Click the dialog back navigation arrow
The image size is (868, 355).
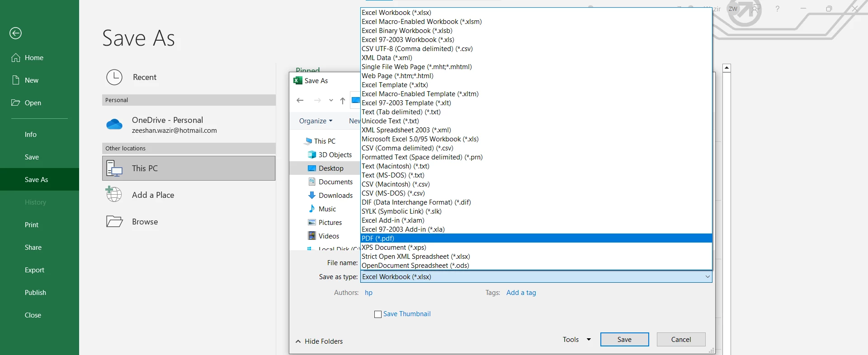[300, 100]
